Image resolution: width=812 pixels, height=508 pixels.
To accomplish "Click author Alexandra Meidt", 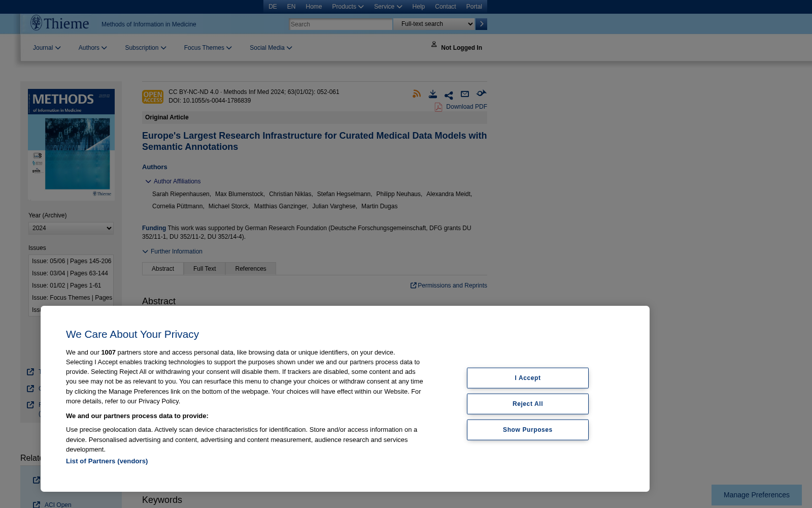I will pyautogui.click(x=449, y=194).
